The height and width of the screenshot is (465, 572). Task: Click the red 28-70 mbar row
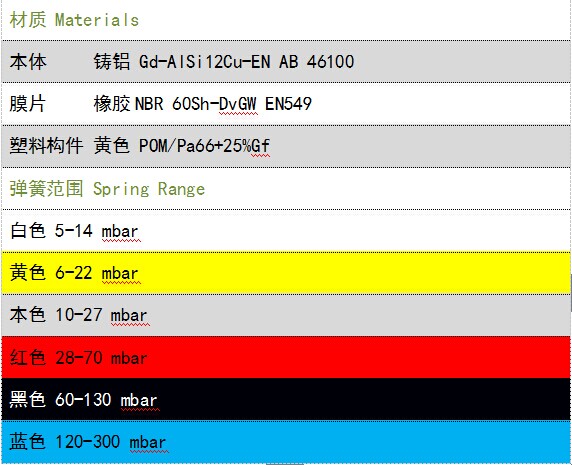click(286, 357)
